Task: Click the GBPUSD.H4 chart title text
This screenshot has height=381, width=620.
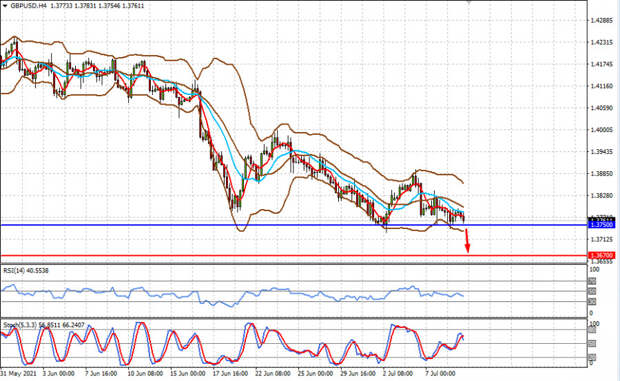Action: tap(28, 6)
